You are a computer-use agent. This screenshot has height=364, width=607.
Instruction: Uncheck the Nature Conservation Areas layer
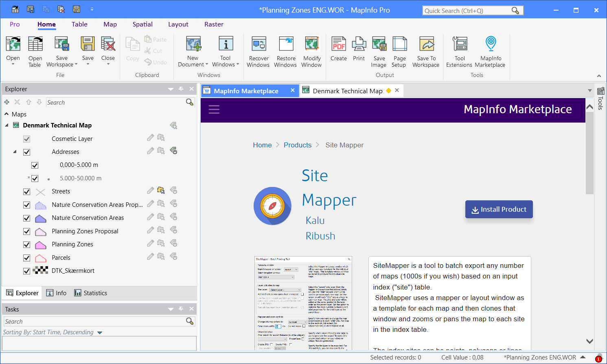[x=27, y=218]
